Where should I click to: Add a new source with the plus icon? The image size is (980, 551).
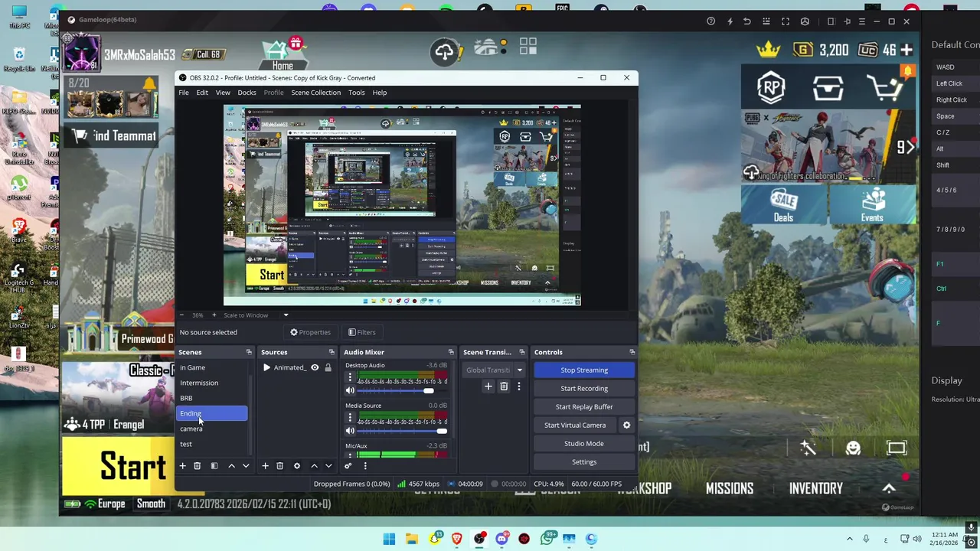tap(265, 466)
